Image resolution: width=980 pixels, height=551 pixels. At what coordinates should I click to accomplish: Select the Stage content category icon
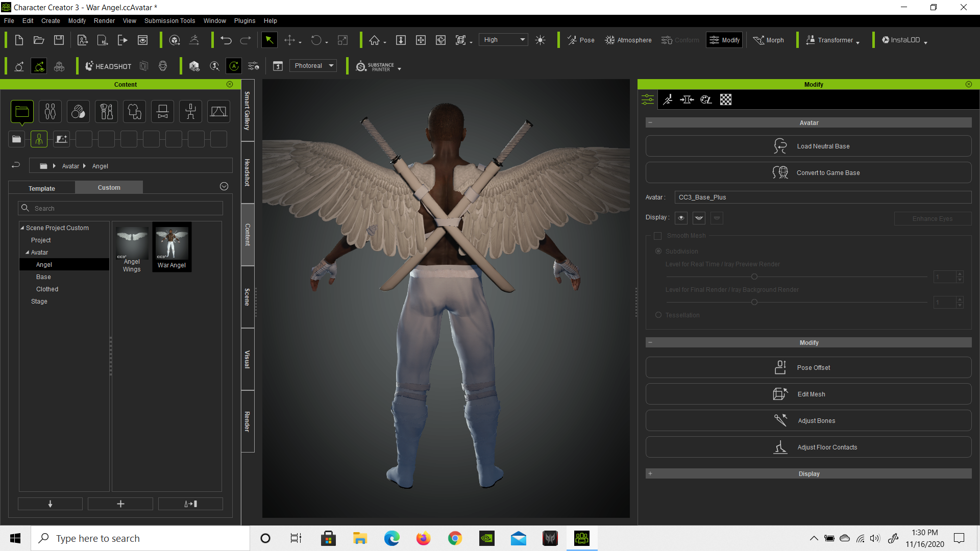(x=218, y=112)
